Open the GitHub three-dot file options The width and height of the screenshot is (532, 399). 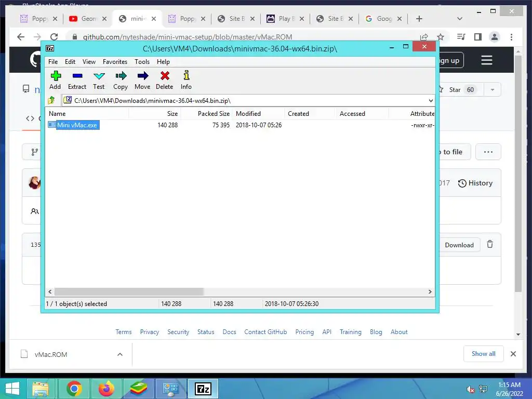488,152
